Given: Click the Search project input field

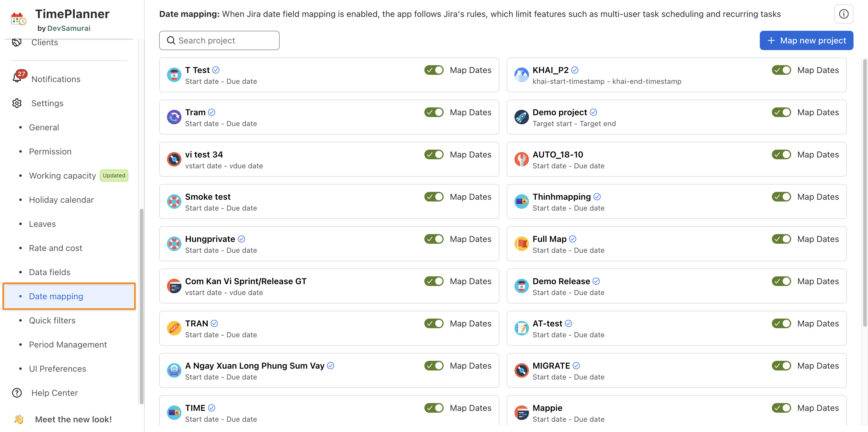Looking at the screenshot, I should tap(219, 40).
